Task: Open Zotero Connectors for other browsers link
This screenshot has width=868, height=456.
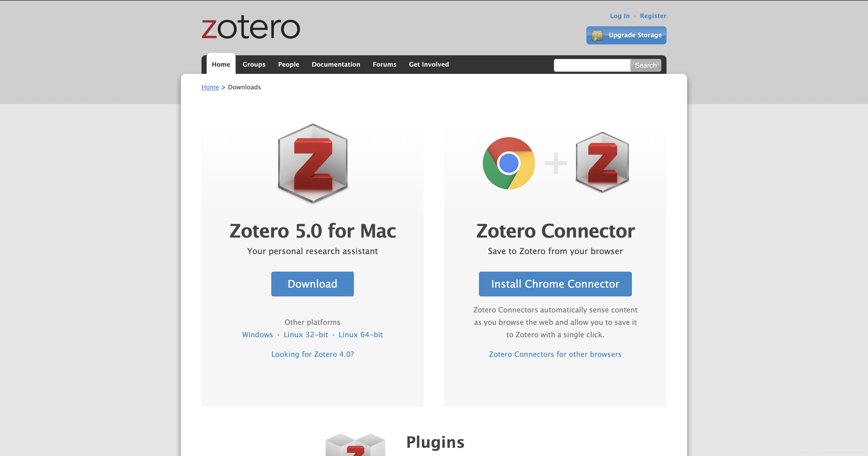Action: click(555, 354)
